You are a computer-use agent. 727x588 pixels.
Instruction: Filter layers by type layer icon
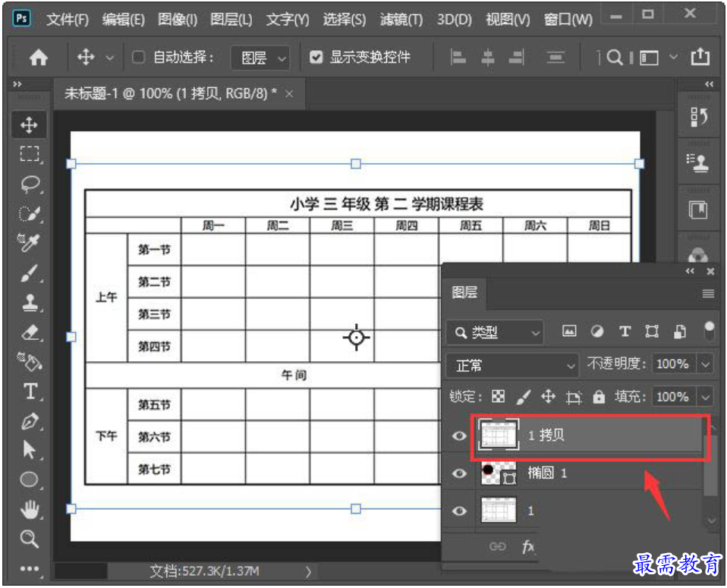(x=625, y=331)
